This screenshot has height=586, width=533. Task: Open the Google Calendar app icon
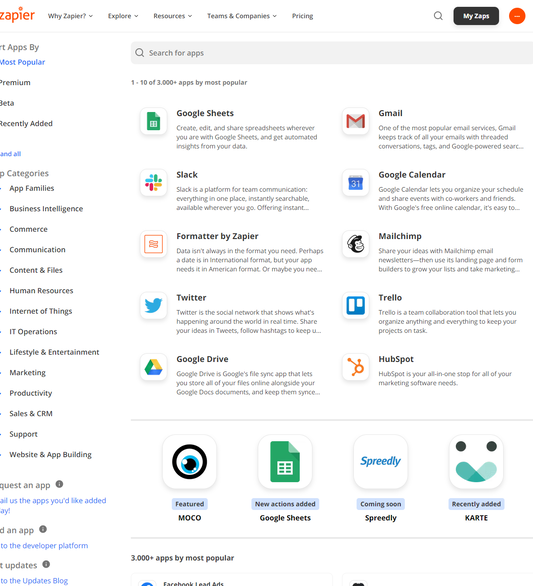click(x=355, y=183)
